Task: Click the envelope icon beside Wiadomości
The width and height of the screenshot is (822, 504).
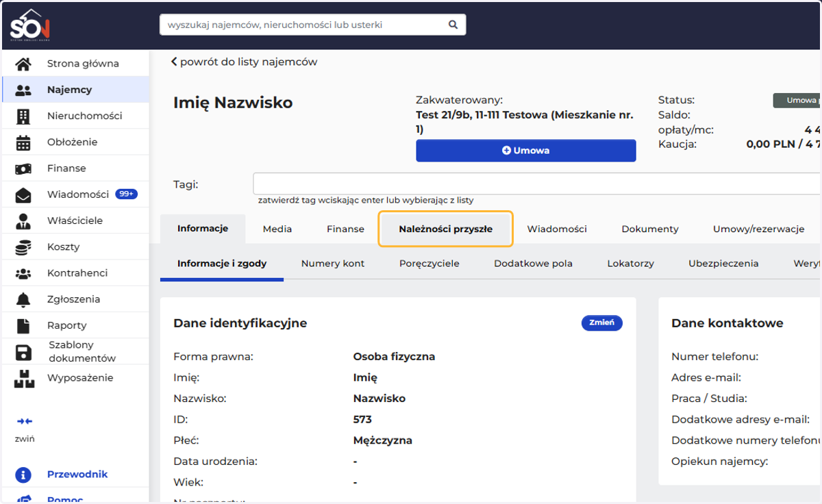Action: pos(23,195)
